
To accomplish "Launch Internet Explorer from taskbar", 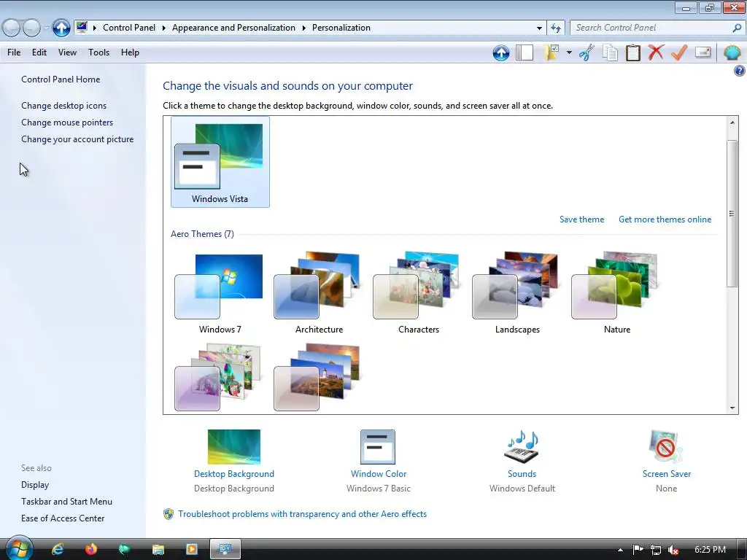I will pos(58,550).
